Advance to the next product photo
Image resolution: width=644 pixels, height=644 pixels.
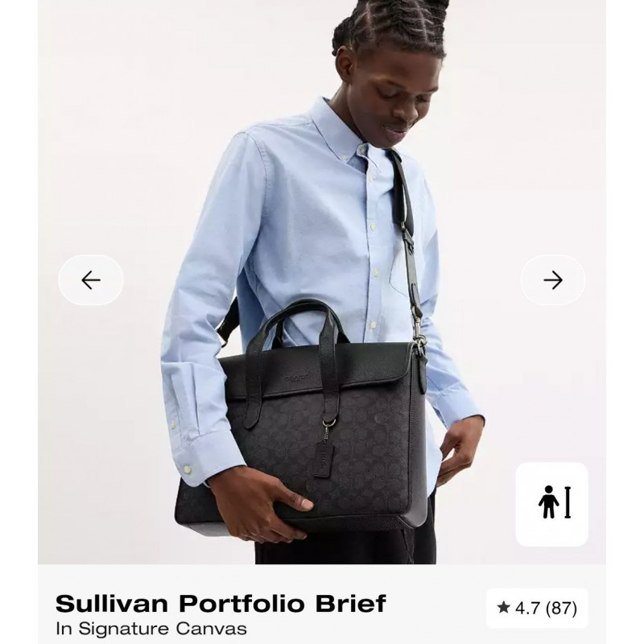[553, 280]
